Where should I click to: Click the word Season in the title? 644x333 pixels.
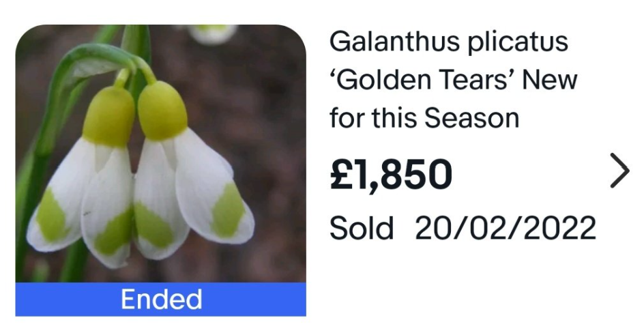pos(471,118)
